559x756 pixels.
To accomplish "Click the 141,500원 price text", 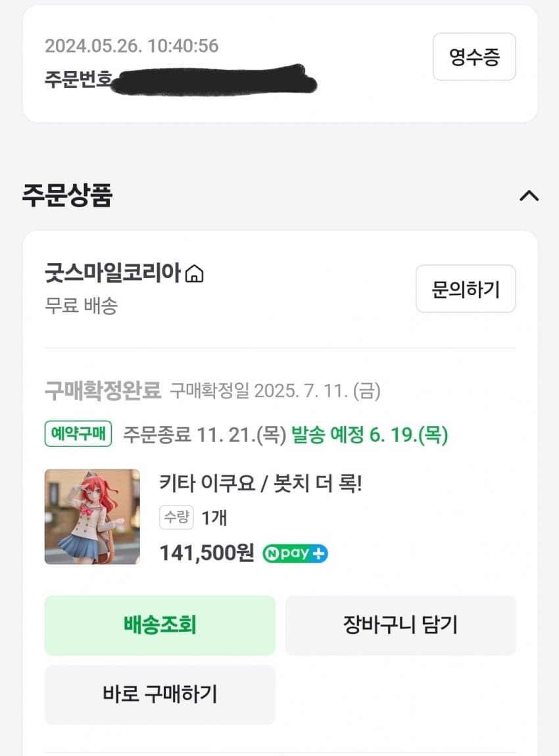I will pyautogui.click(x=207, y=554).
